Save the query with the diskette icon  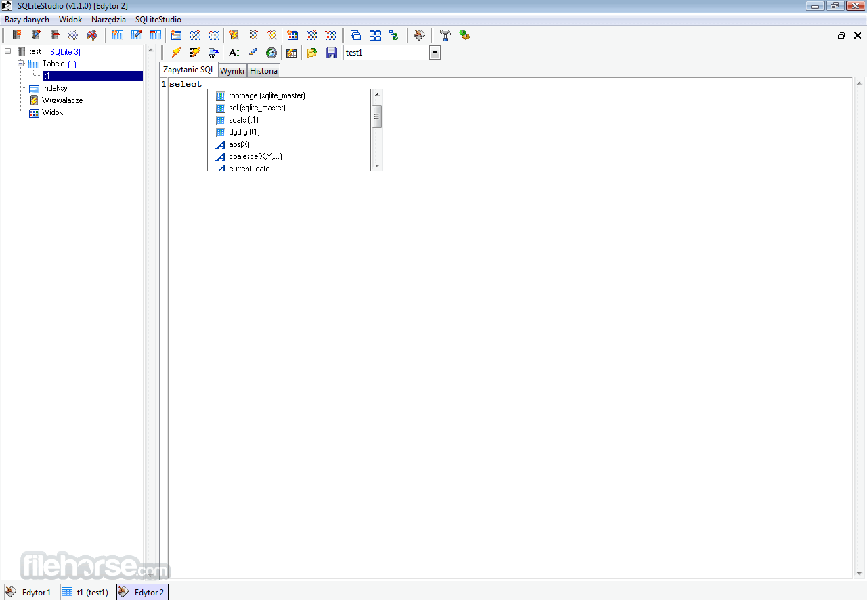coord(331,52)
